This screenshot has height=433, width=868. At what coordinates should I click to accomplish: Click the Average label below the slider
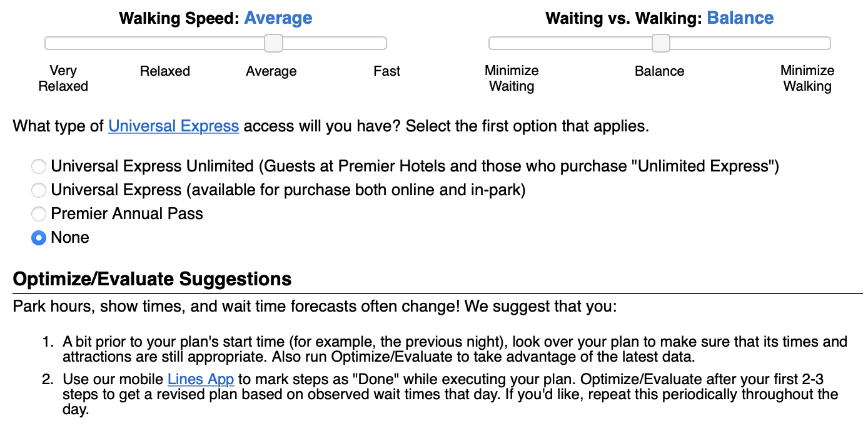pos(271,71)
